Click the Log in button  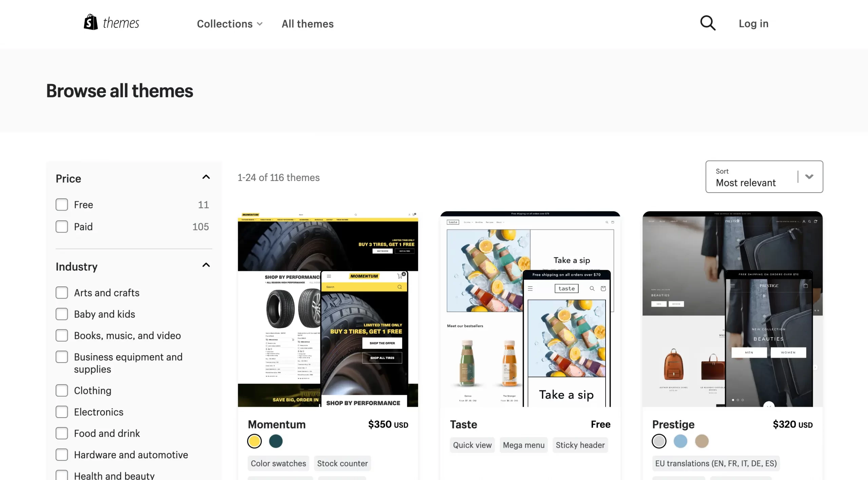754,24
